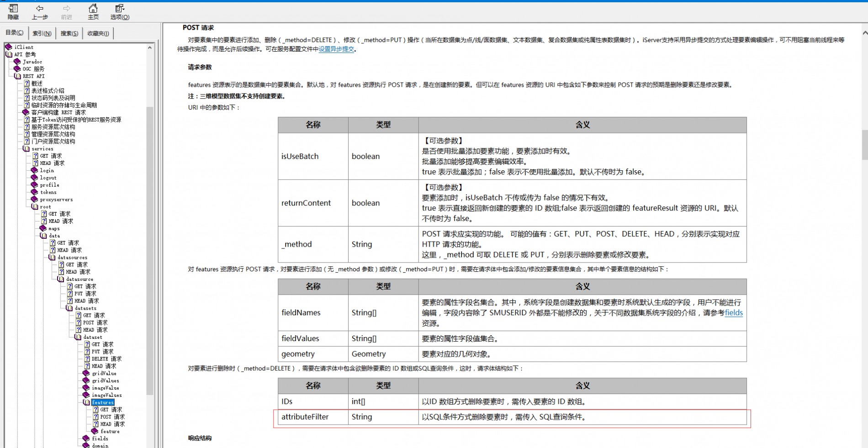Click the fieldNames table cell
Image resolution: width=868 pixels, height=448 pixels.
coord(313,313)
